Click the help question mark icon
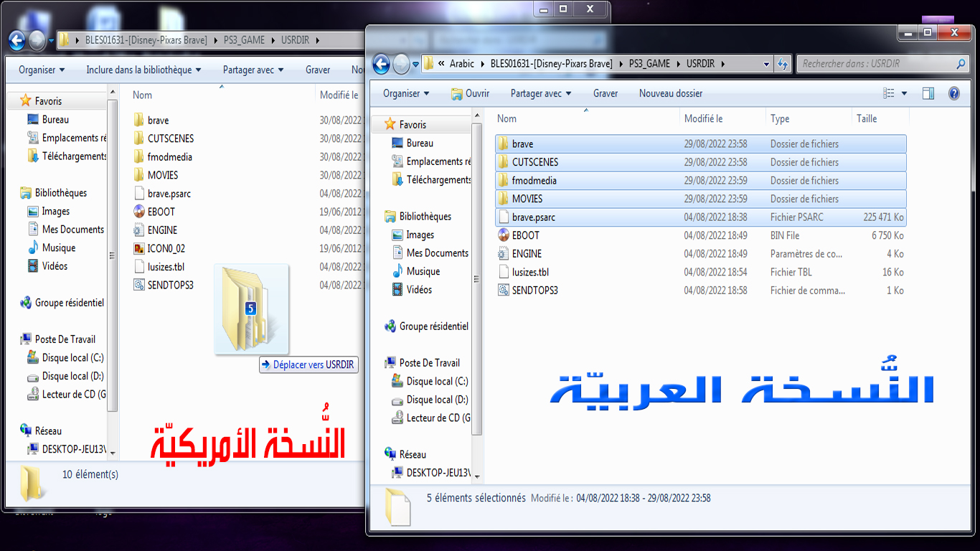The height and width of the screenshot is (551, 980). click(953, 93)
